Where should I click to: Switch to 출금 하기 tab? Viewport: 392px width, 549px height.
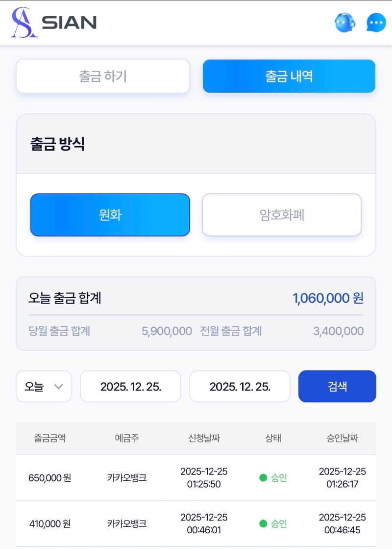click(x=103, y=76)
